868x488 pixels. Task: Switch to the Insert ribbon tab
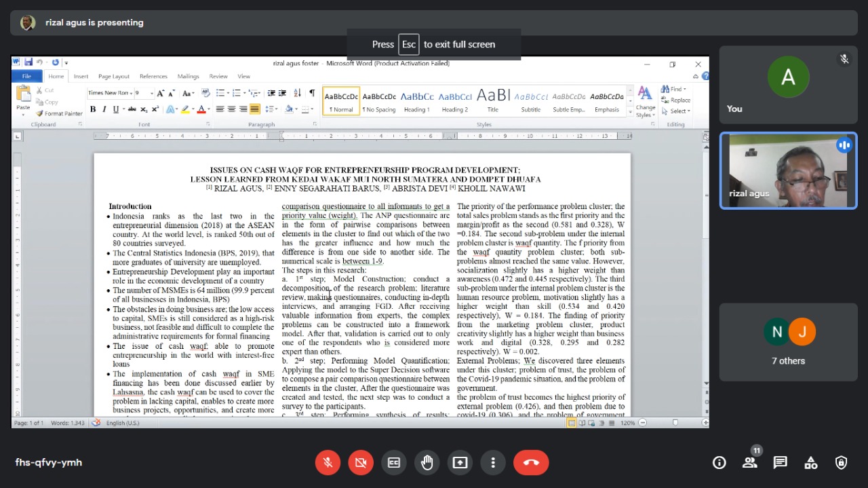point(81,77)
